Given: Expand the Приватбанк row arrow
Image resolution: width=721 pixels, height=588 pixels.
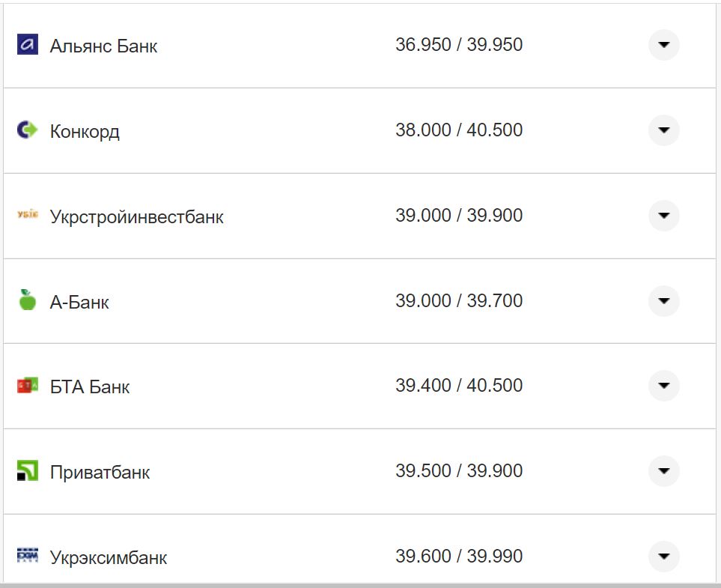Looking at the screenshot, I should [663, 471].
